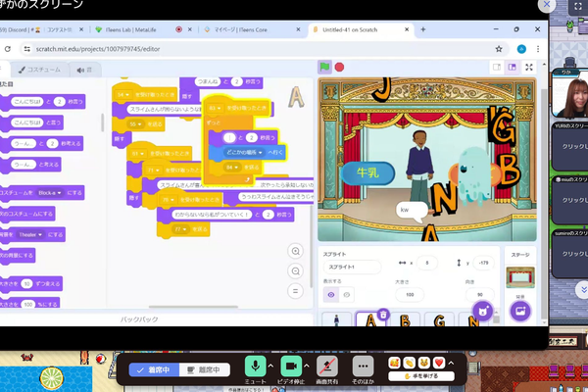
Task: Click the x position field
Action: click(x=426, y=263)
